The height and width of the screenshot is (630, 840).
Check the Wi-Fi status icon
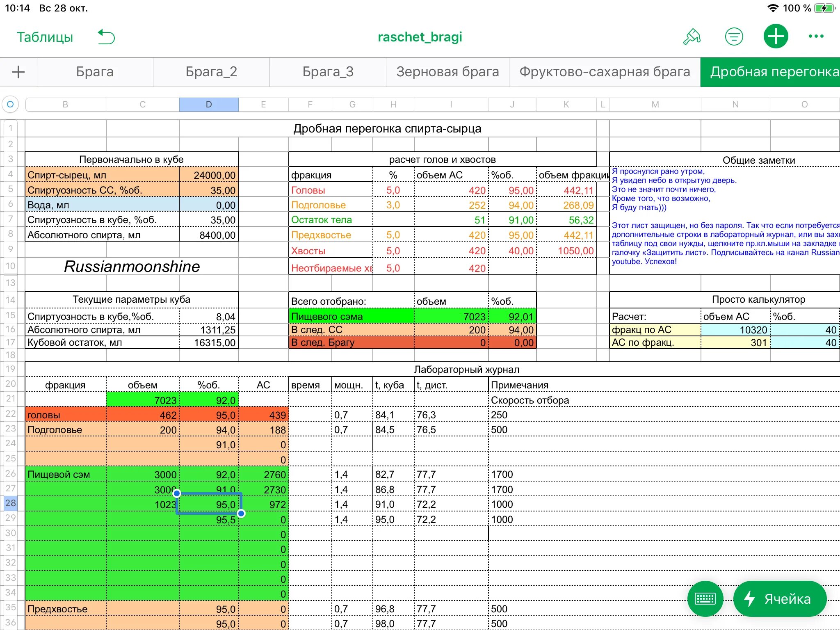(773, 8)
